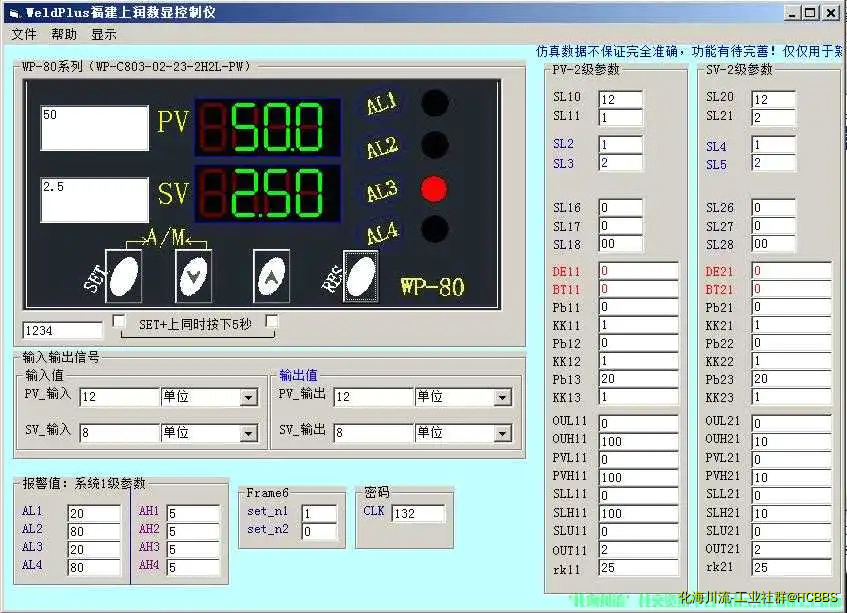Open the PV_输出 unit dropdown
Viewport: 847px width, 613px height.
(x=502, y=398)
